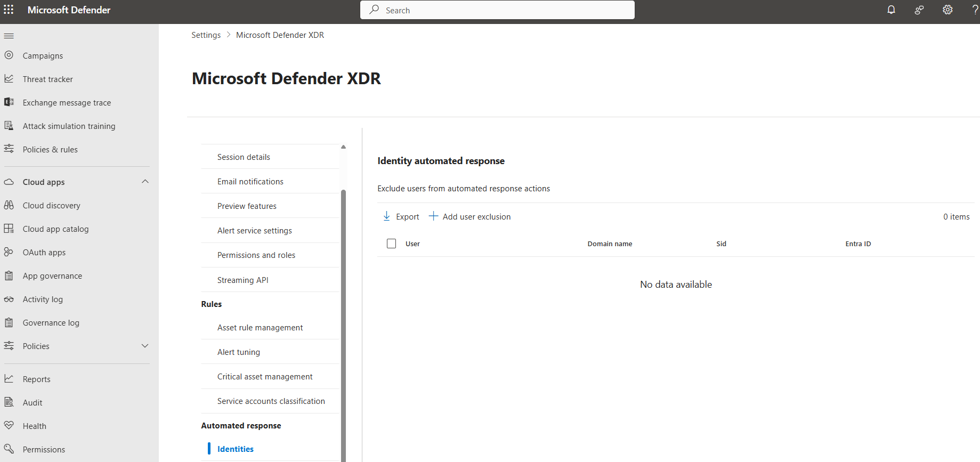This screenshot has height=462, width=980.
Task: Open the Settings gear icon
Action: click(x=947, y=10)
